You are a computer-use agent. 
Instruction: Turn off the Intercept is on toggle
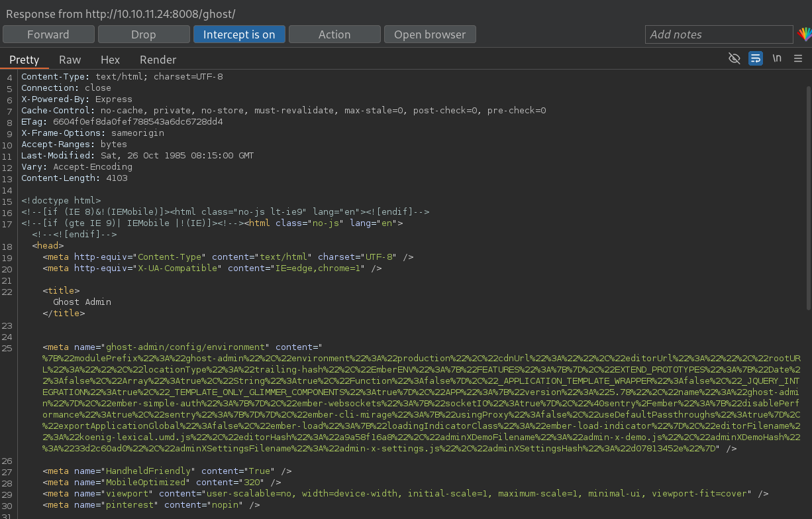(x=239, y=34)
